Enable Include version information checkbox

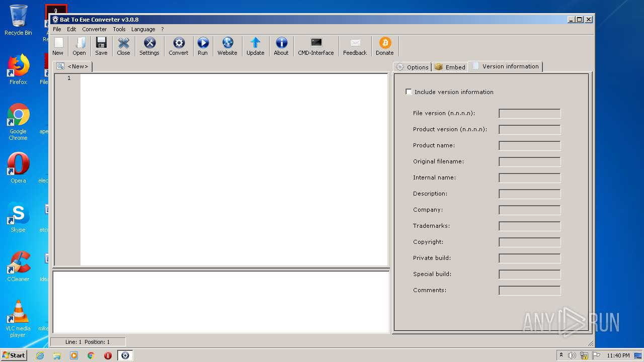pos(409,92)
